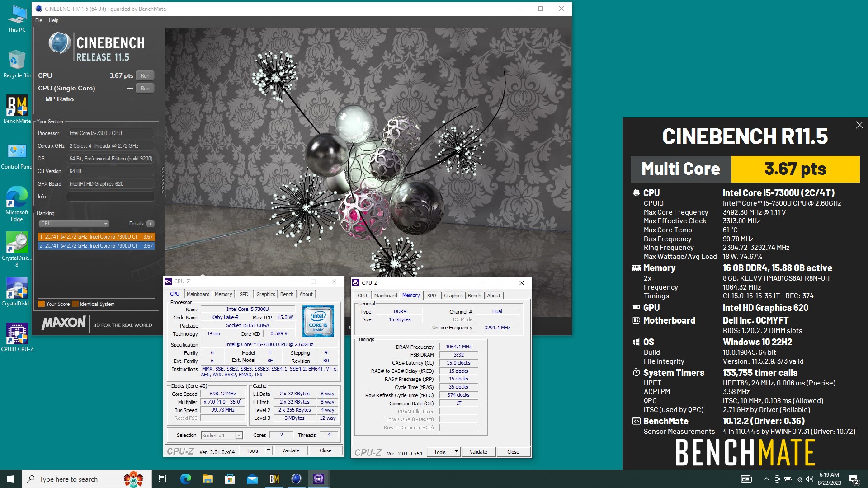Open SPD tab in right CPU-Z
Viewport: 868px width, 488px height.
pos(432,296)
